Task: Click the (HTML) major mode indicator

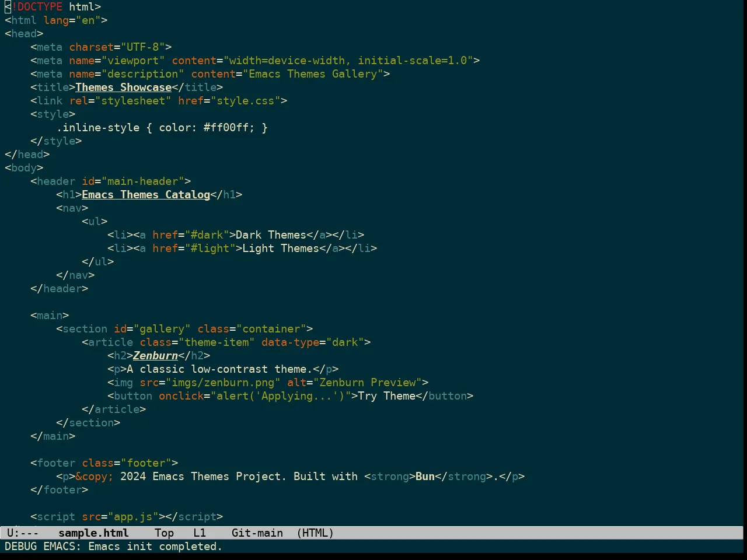Action: tap(315, 533)
